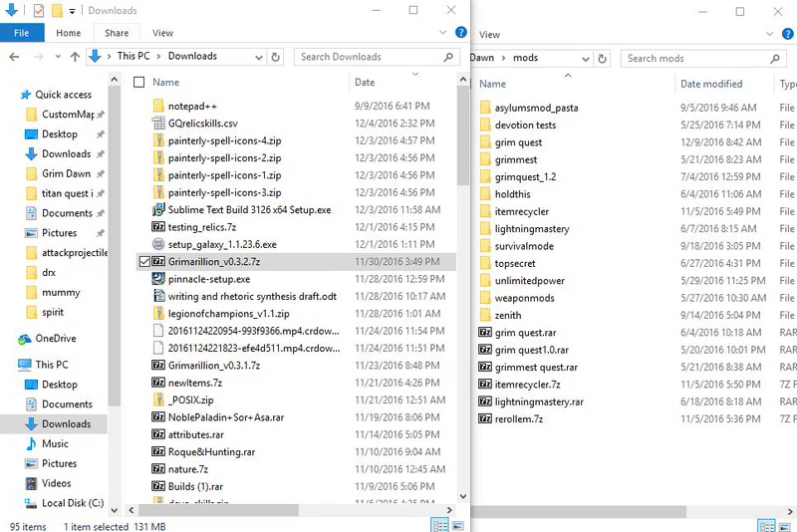Open Local Disk (C:) in navigation pane
The height and width of the screenshot is (532, 797).
(64, 503)
